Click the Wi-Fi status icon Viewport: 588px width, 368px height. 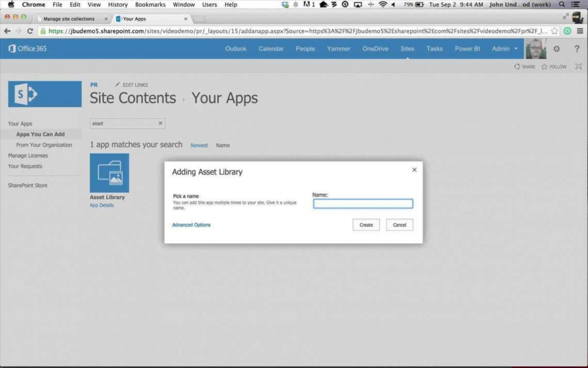pyautogui.click(x=383, y=5)
